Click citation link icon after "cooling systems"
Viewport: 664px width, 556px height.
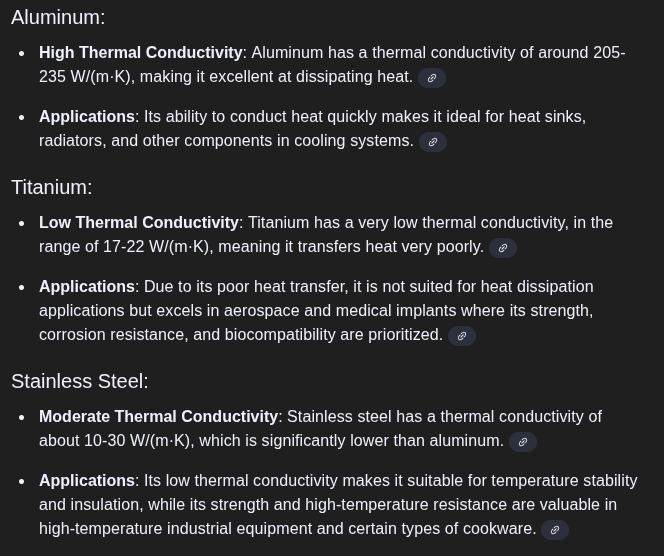pyautogui.click(x=433, y=142)
